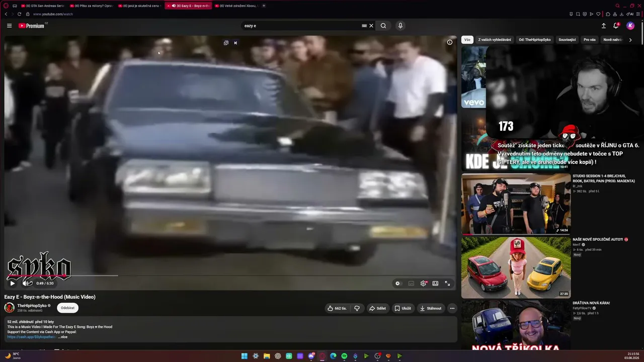Open Spotify from the taskbar
Viewport: 644px width, 362px height.
344,356
